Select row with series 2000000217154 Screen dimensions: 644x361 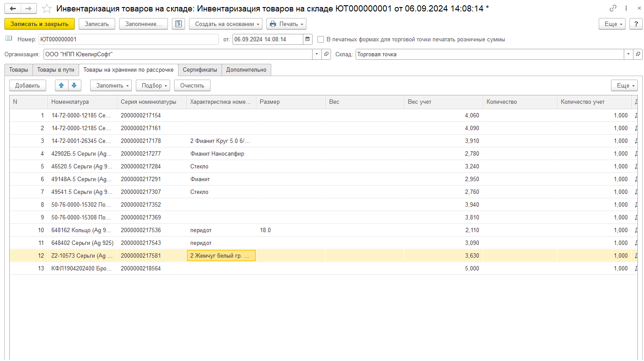pyautogui.click(x=323, y=115)
